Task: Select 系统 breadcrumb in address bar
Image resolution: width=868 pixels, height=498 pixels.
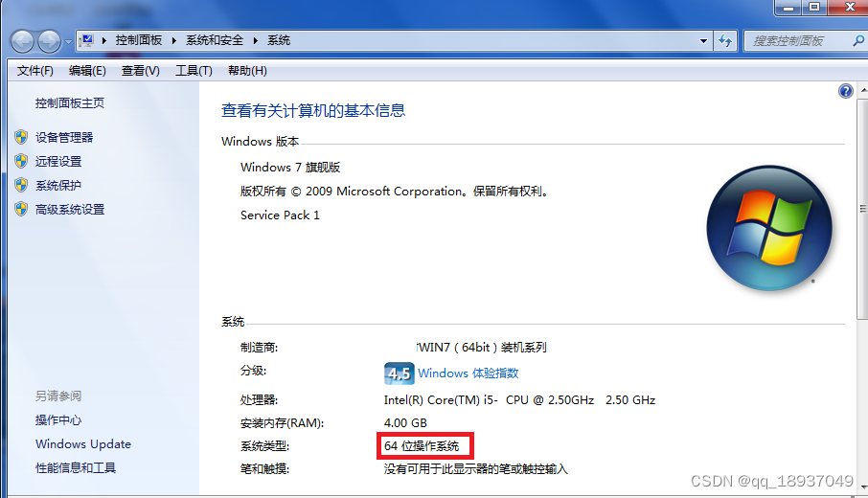Action: click(x=279, y=40)
